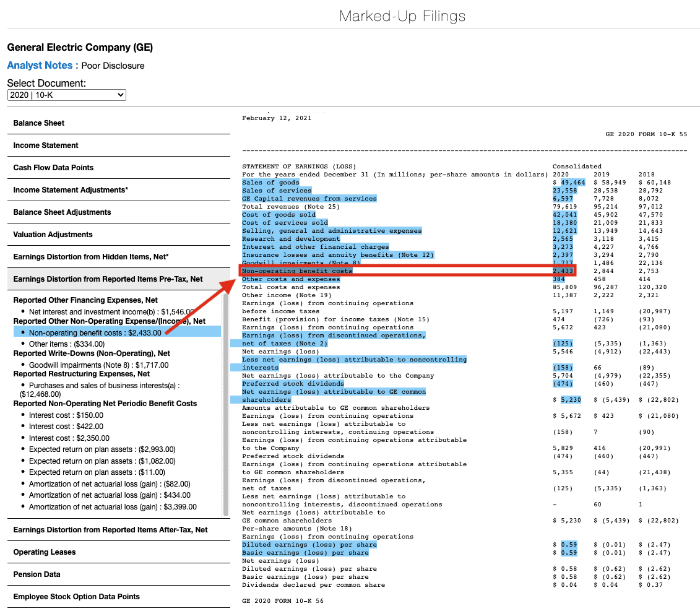Expand Earnings Distortion from Reported Items After-Tax, Net
700x611 pixels.
119,530
